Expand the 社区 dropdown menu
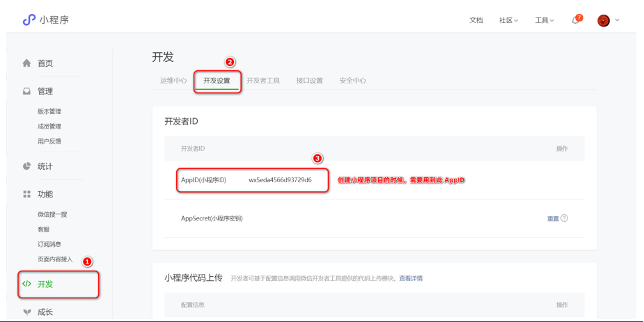The height and width of the screenshot is (322, 644). point(508,21)
